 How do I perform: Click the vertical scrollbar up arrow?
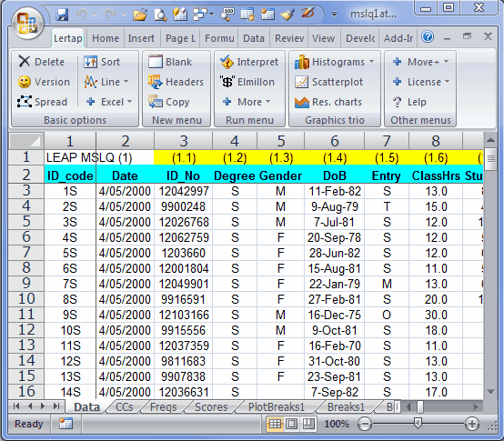click(490, 140)
